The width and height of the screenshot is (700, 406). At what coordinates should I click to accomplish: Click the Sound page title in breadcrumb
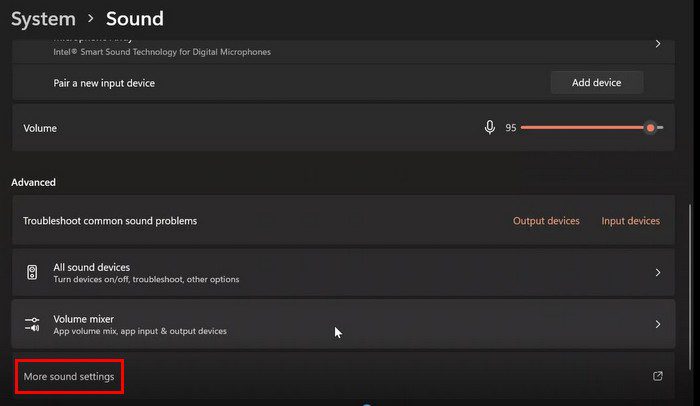(135, 19)
